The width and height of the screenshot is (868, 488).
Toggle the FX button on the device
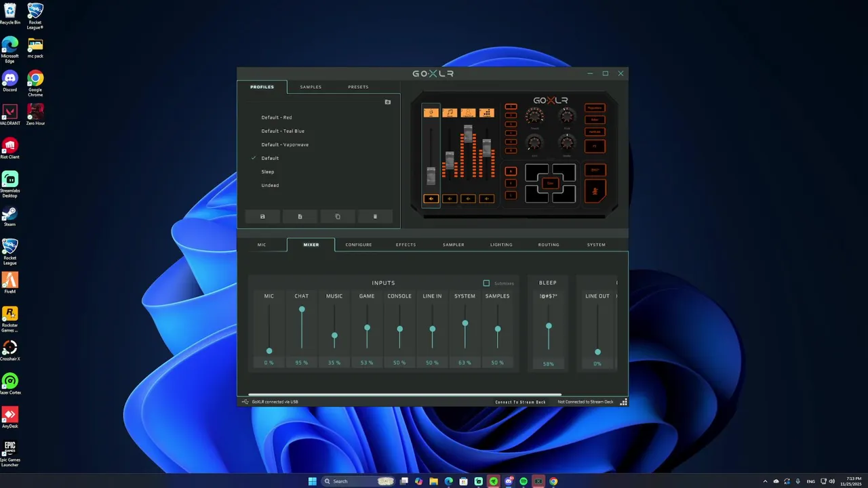595,146
